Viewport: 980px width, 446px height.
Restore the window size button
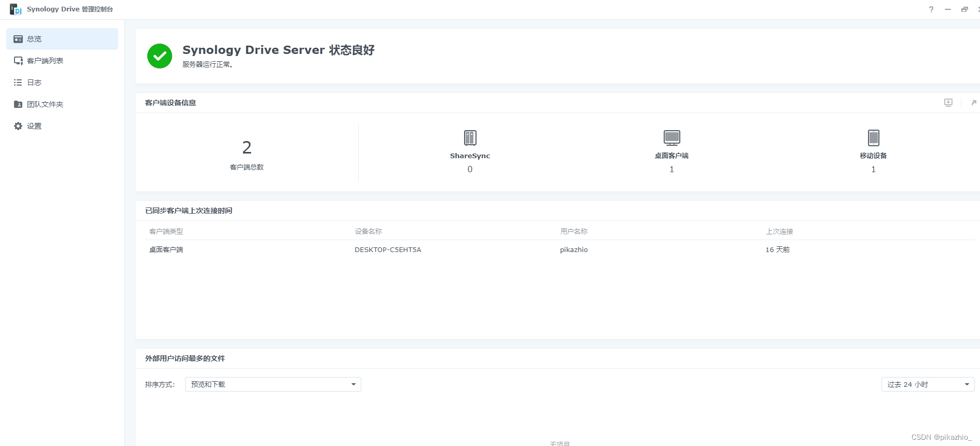(964, 9)
